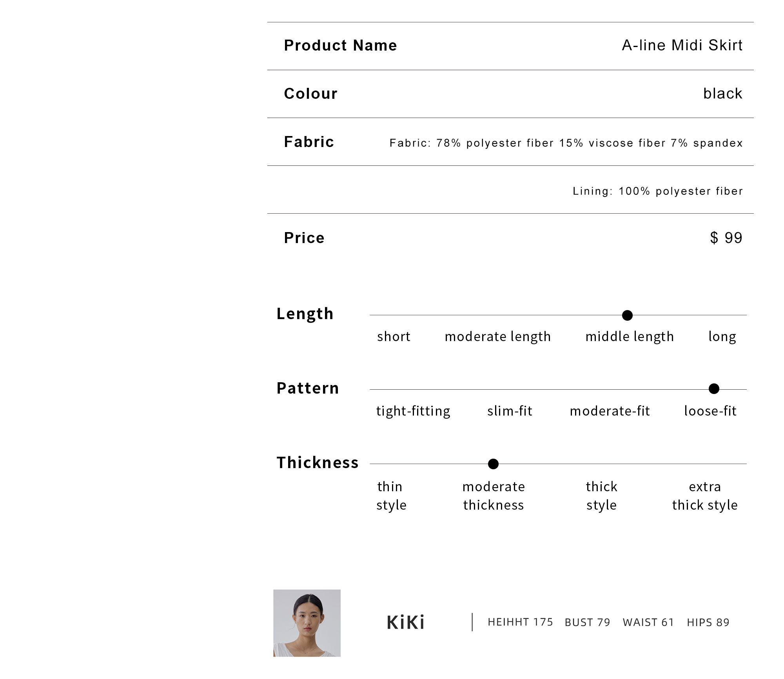
Task: Click the 'HEIHHT 175' measurement text
Action: click(x=520, y=622)
